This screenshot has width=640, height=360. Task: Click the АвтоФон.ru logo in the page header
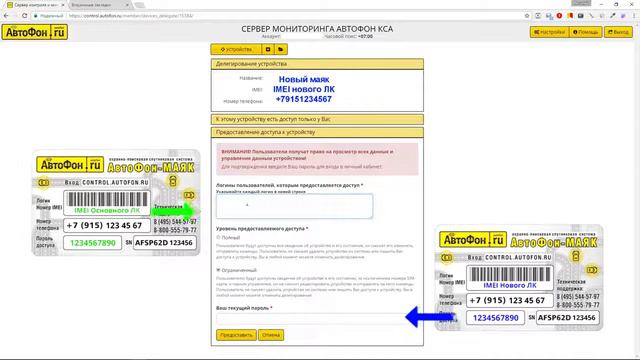35,32
